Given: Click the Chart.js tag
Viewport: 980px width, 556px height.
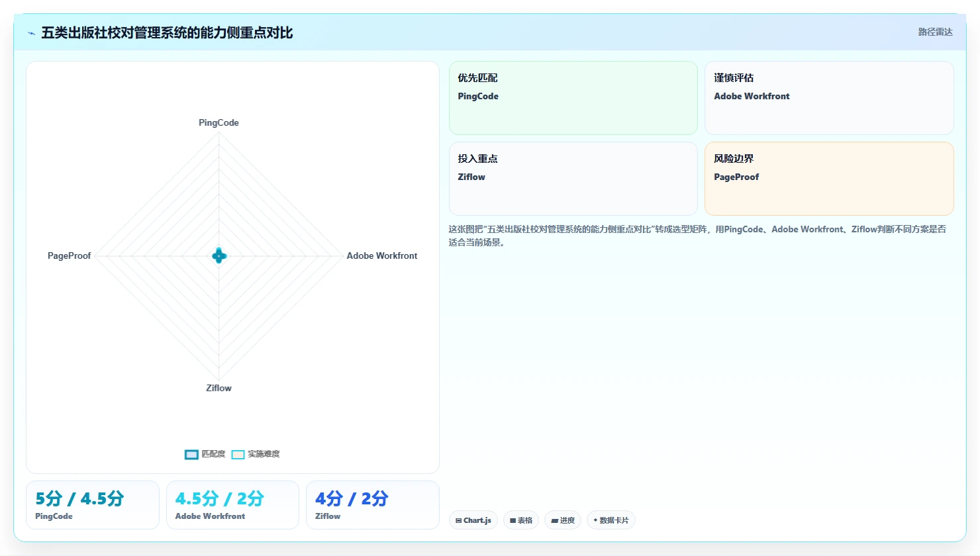Looking at the screenshot, I should 473,520.
